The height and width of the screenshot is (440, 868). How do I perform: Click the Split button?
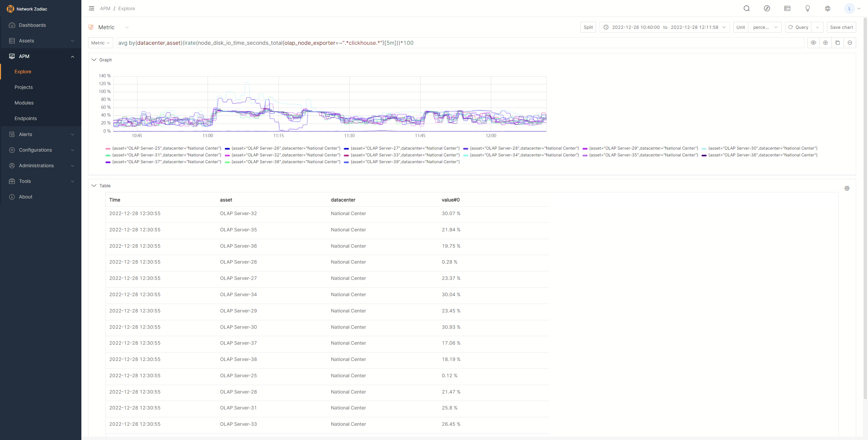[588, 27]
